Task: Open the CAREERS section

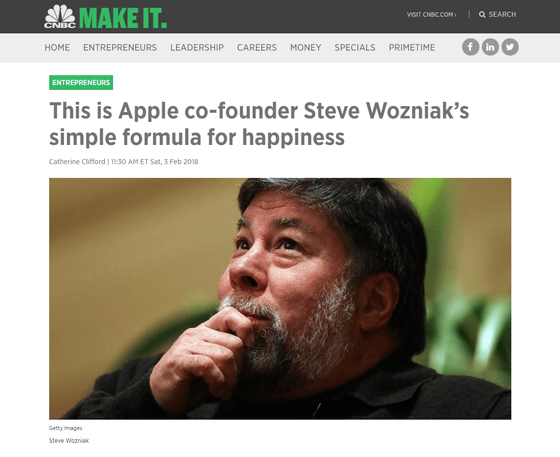Action: click(x=257, y=47)
